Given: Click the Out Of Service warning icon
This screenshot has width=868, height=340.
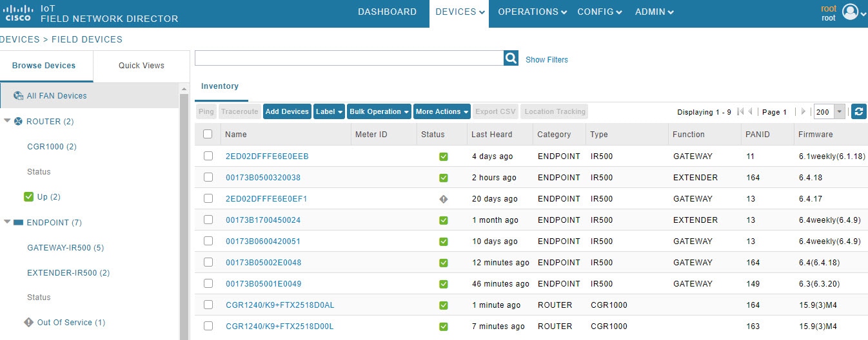Looking at the screenshot, I should pos(28,322).
